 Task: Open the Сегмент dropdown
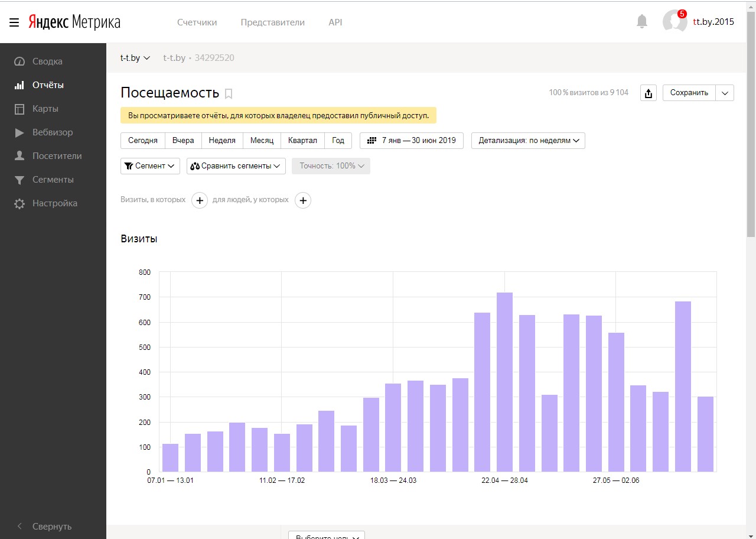[x=150, y=166]
